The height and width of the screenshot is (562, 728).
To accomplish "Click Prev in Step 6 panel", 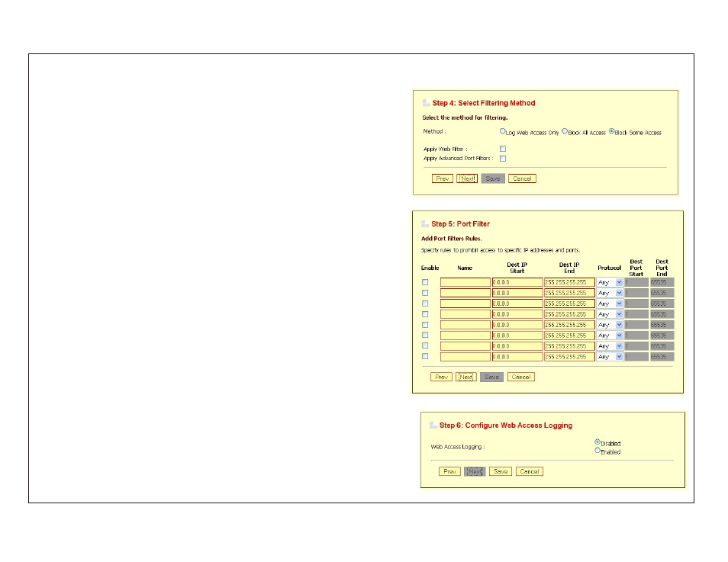I will click(x=449, y=471).
